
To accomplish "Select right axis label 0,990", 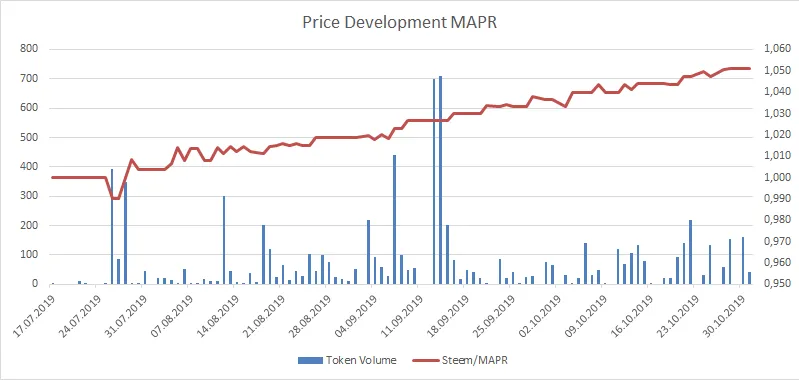I will point(777,199).
